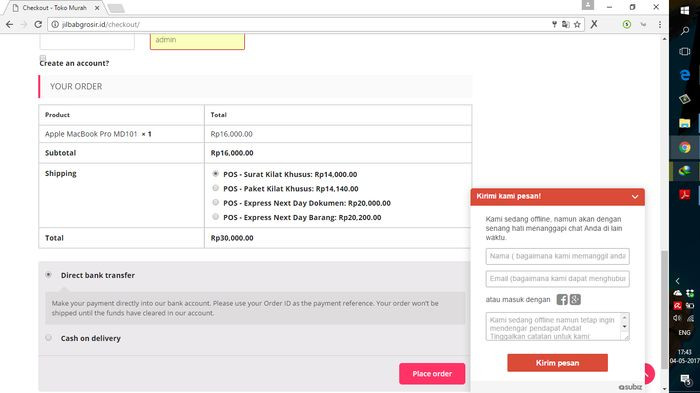Click the Nama input field in chat
Image resolution: width=700 pixels, height=393 pixels.
point(558,256)
